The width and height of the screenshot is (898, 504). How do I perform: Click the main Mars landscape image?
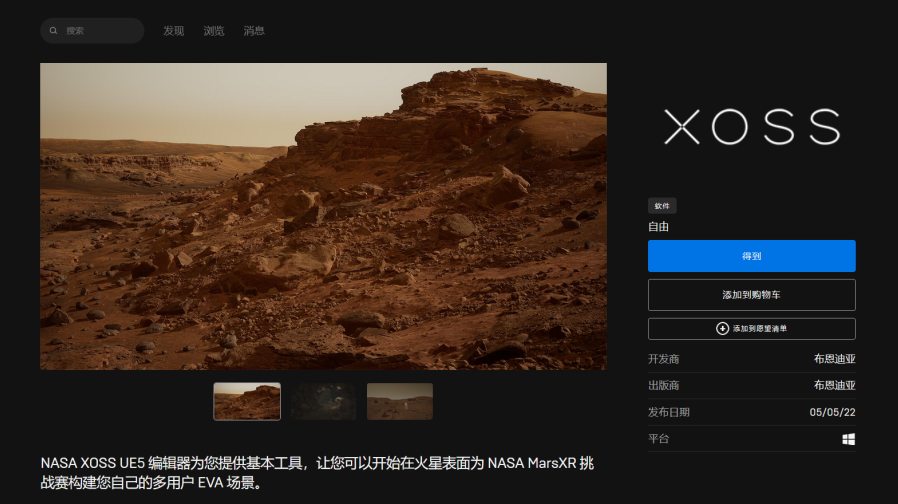324,216
